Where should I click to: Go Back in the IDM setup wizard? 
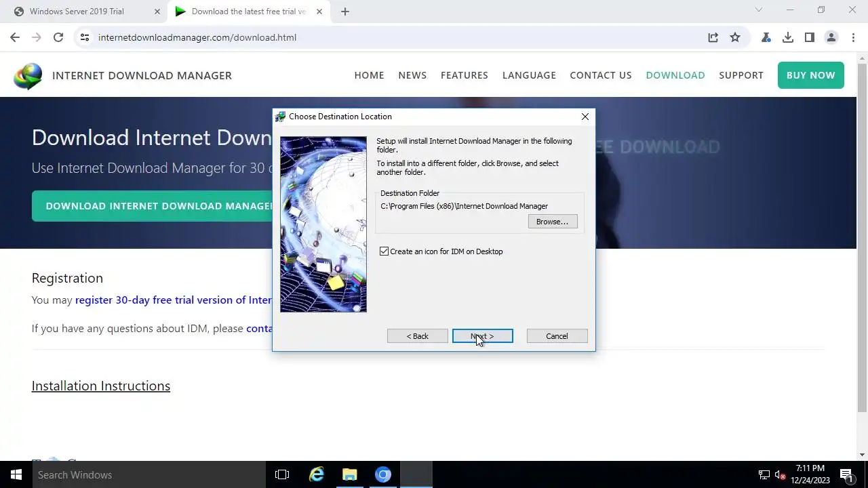(x=417, y=336)
